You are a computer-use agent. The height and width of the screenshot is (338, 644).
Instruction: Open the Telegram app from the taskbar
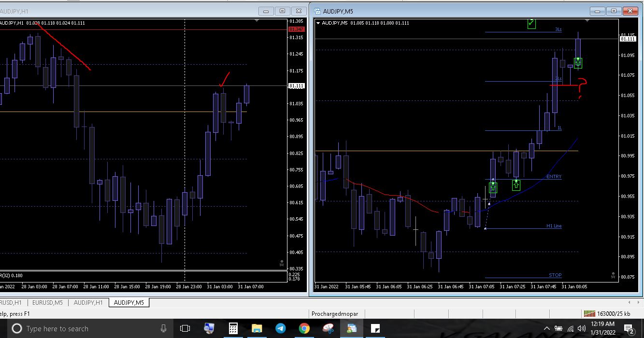pos(280,328)
